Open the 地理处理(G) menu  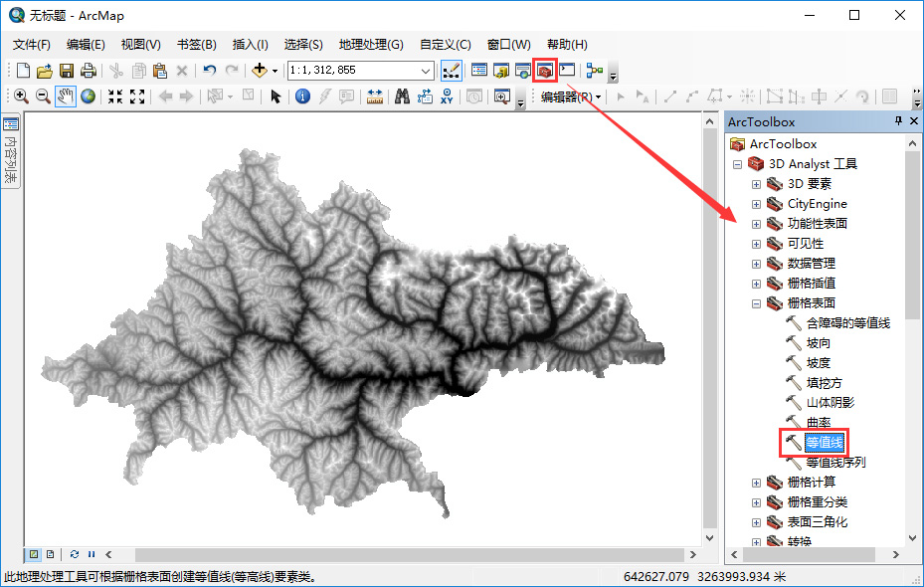pos(370,45)
